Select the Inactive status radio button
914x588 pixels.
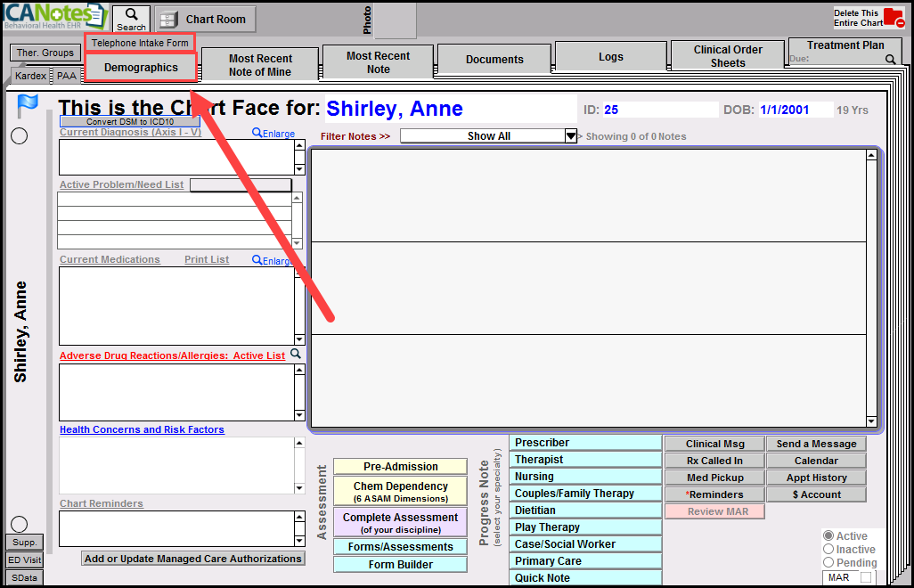828,550
